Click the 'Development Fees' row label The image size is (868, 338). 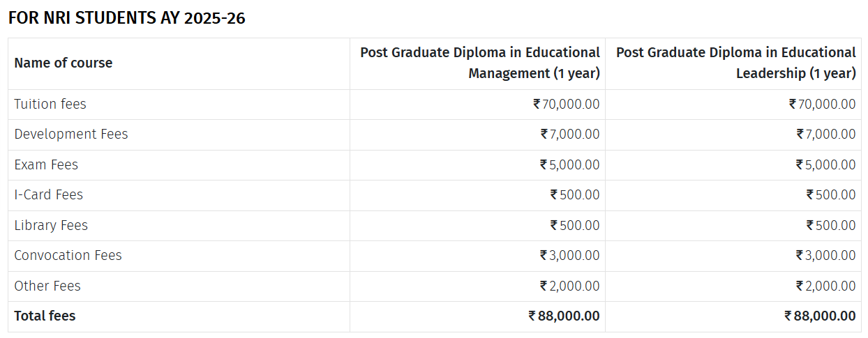tap(71, 134)
